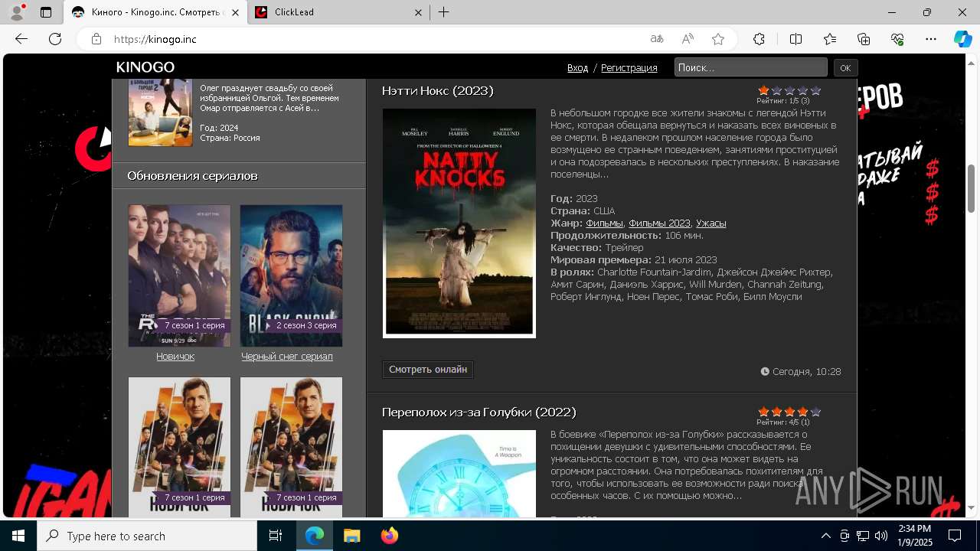This screenshot has width=980, height=551.
Task: Reload the page with Refresh icon
Action: tap(55, 39)
